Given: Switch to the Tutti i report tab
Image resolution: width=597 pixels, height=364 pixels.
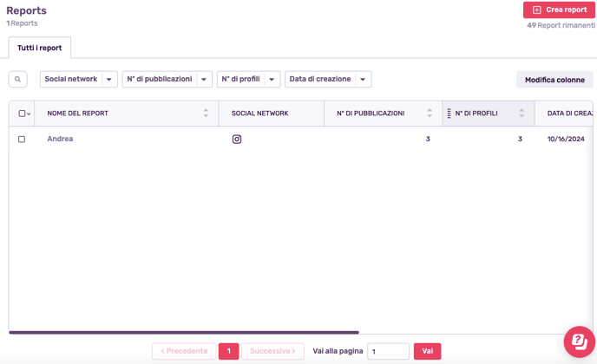Looking at the screenshot, I should click(40, 48).
